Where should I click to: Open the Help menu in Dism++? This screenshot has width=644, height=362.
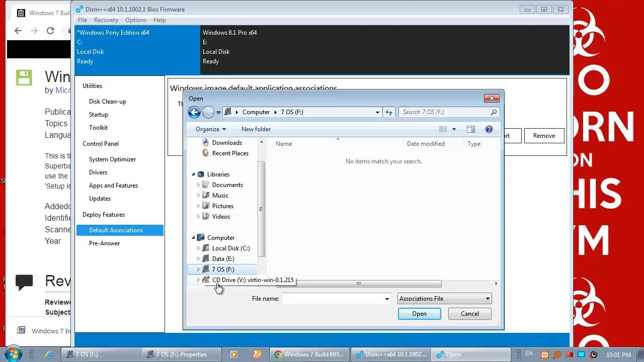coord(159,20)
